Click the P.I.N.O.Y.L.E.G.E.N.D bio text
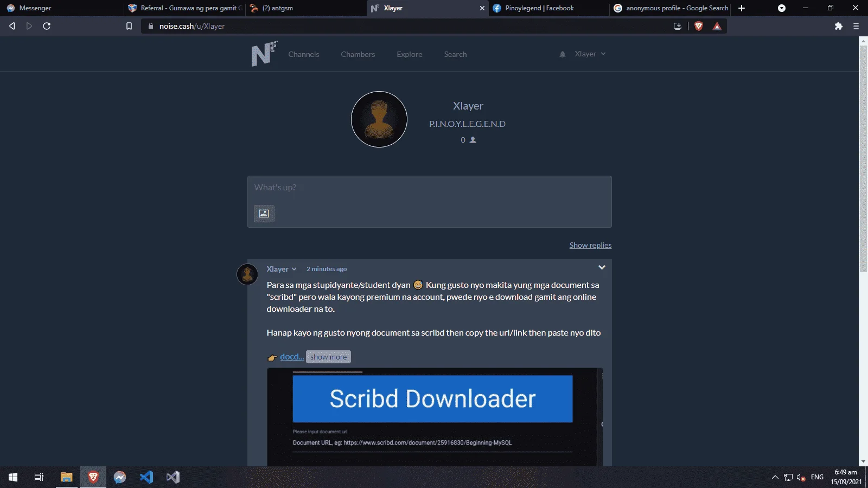 (467, 124)
